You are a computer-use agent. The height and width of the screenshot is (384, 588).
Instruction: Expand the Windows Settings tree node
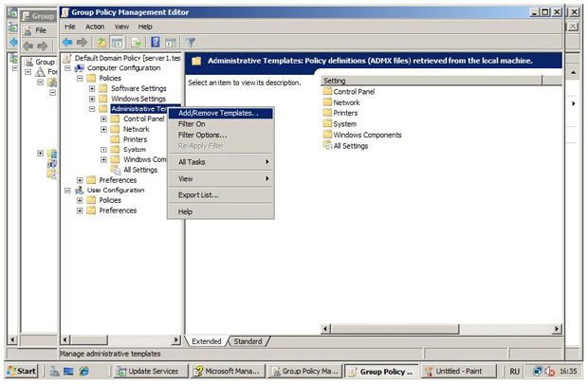pos(92,99)
